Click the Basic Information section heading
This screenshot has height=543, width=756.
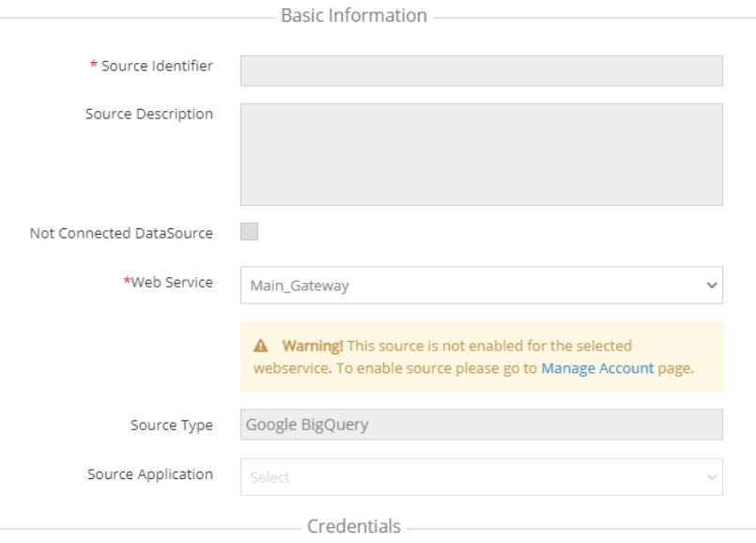point(354,15)
